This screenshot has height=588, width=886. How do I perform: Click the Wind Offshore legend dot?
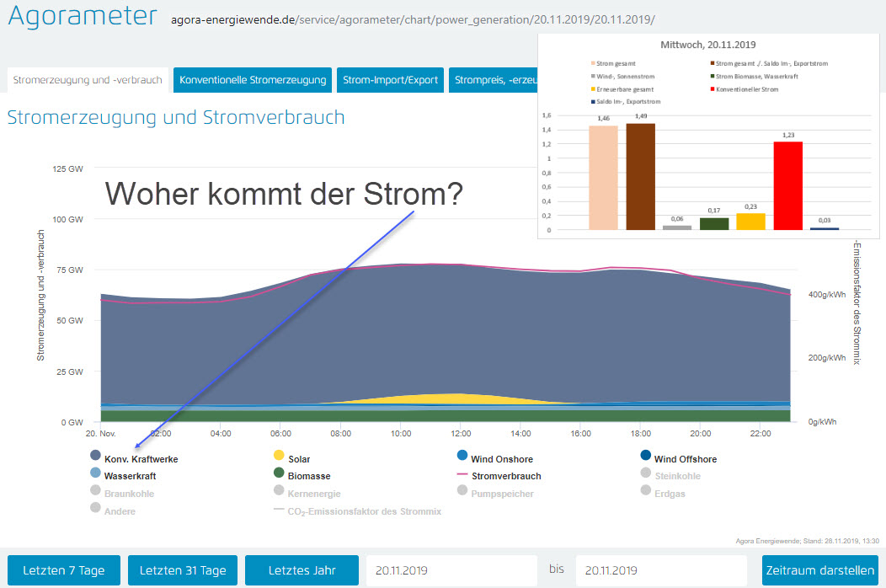(646, 456)
